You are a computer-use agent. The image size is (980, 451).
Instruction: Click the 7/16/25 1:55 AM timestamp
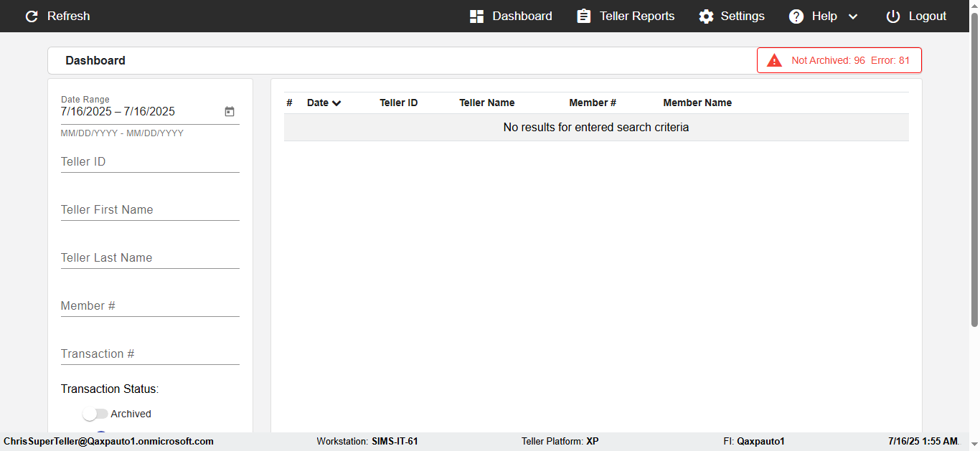click(x=923, y=441)
